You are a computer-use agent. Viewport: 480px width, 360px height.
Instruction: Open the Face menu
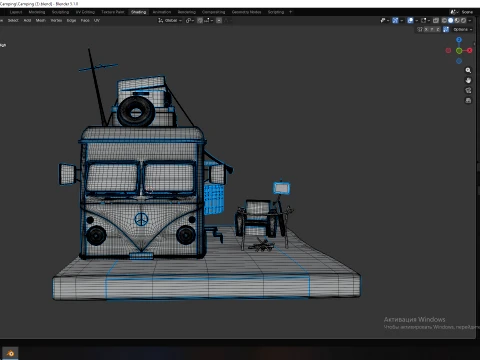85,20
